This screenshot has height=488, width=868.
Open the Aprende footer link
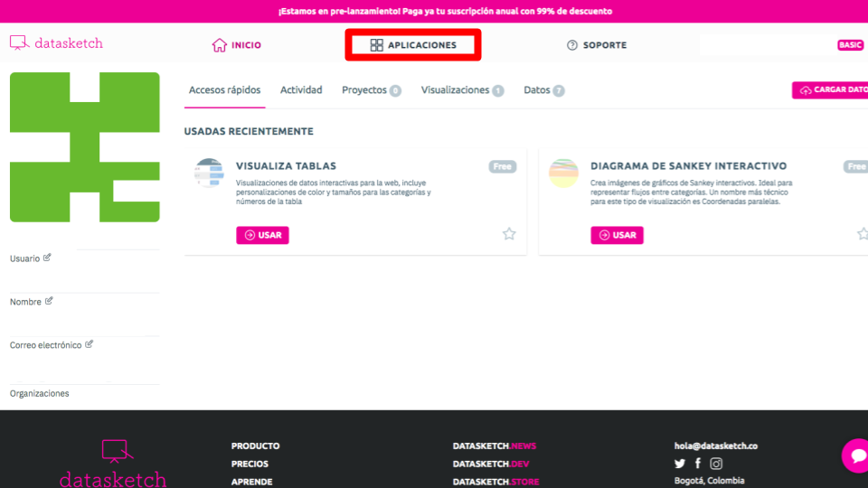point(252,482)
